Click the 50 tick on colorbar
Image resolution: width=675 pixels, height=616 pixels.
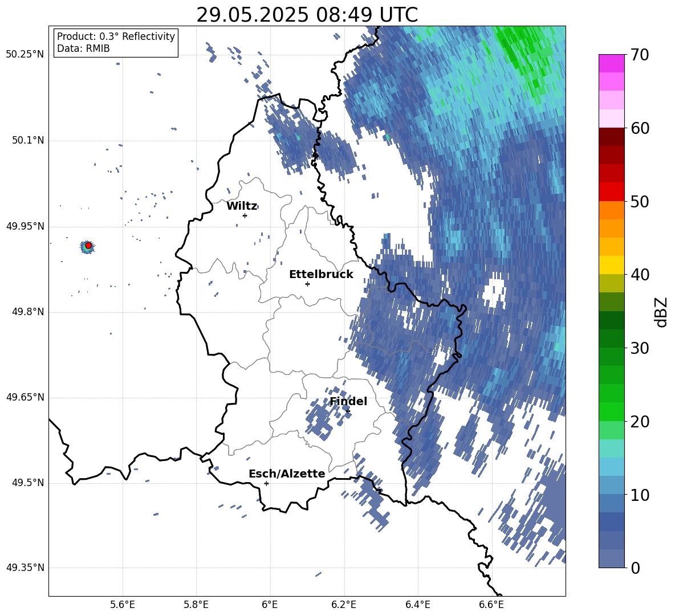coord(640,201)
